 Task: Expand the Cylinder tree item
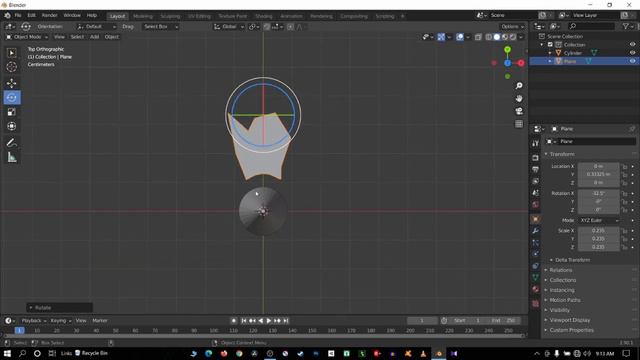[x=550, y=53]
